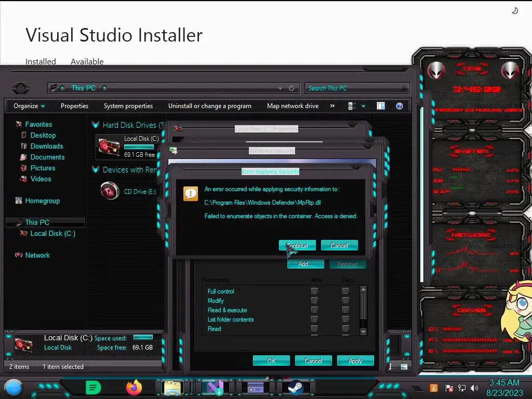Select Homegroup in the navigation pane
The image size is (532, 399).
pyautogui.click(x=43, y=201)
